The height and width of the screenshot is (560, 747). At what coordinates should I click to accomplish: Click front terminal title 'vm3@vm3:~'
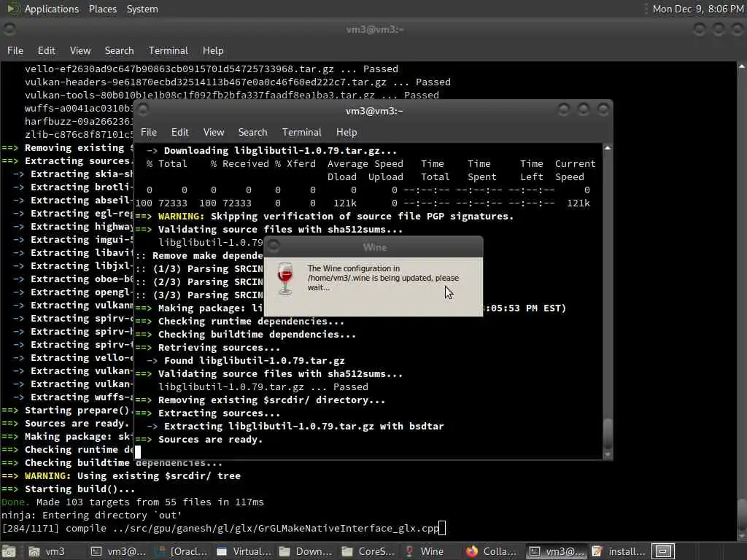tap(374, 111)
